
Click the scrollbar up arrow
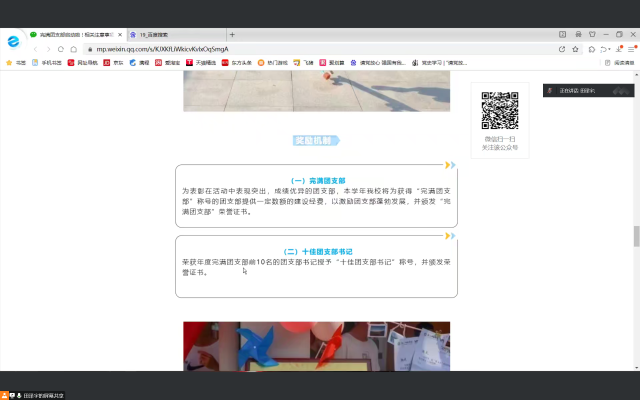click(636, 75)
